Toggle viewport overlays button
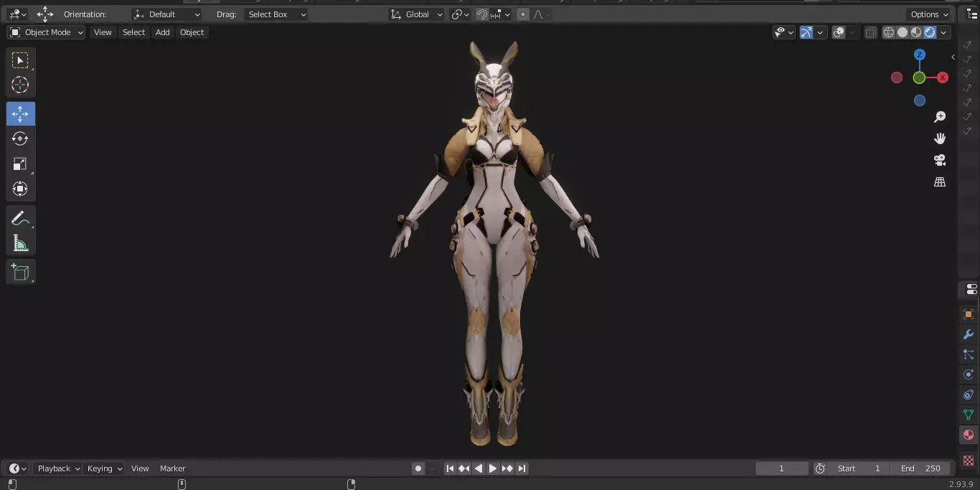Screen dimensions: 980x490 839,32
